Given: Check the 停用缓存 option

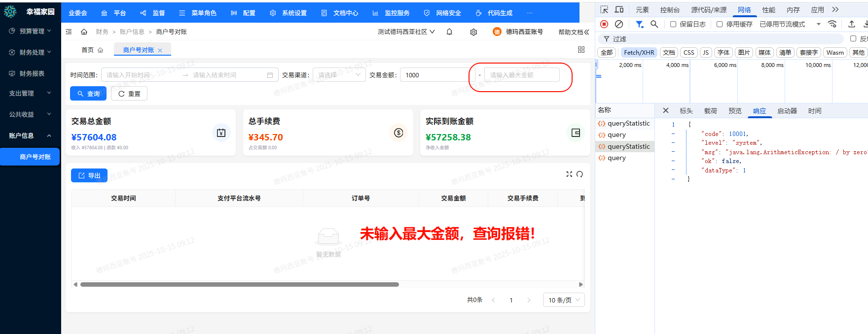Looking at the screenshot, I should [x=720, y=24].
